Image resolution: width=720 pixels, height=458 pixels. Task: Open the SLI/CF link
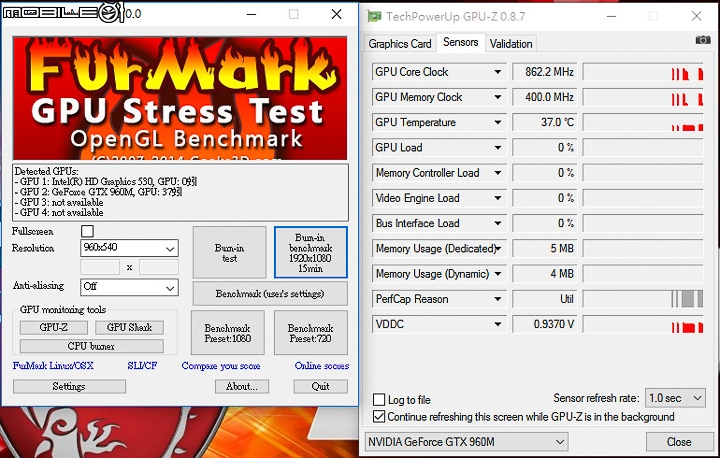142,366
